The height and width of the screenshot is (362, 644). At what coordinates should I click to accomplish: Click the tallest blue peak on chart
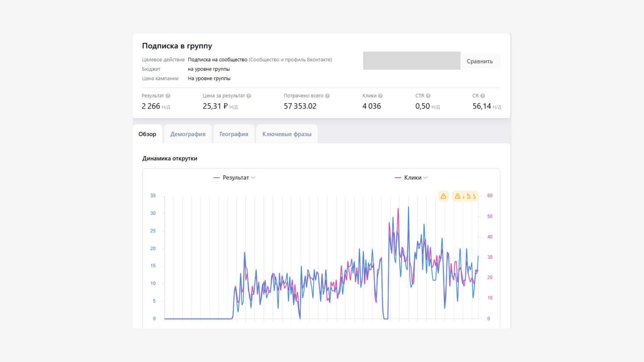click(x=409, y=207)
